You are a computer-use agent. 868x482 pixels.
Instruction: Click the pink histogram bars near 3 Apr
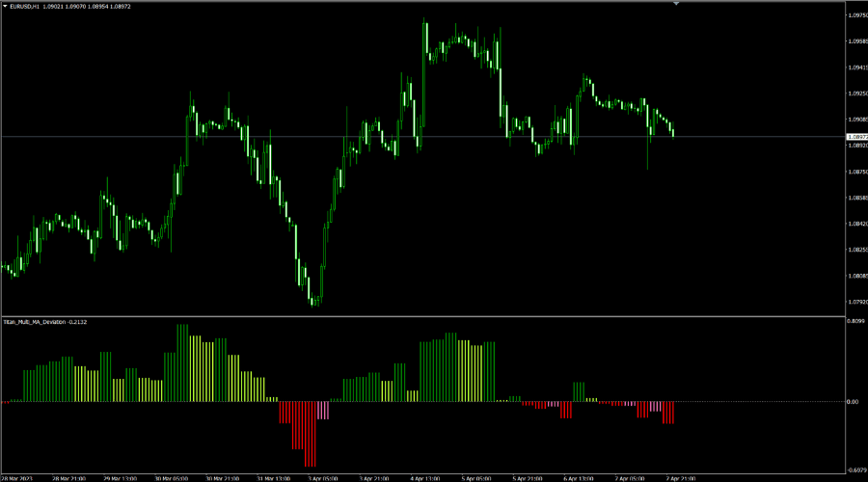click(323, 411)
